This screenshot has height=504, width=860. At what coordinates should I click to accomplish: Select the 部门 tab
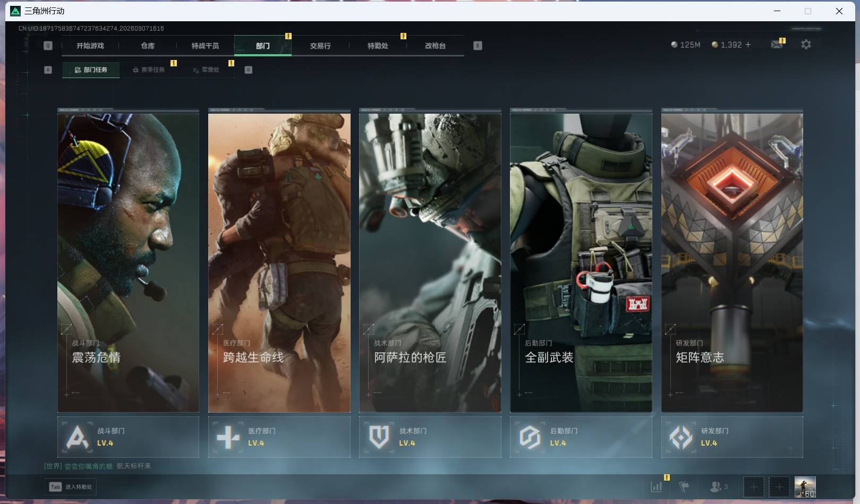click(262, 46)
